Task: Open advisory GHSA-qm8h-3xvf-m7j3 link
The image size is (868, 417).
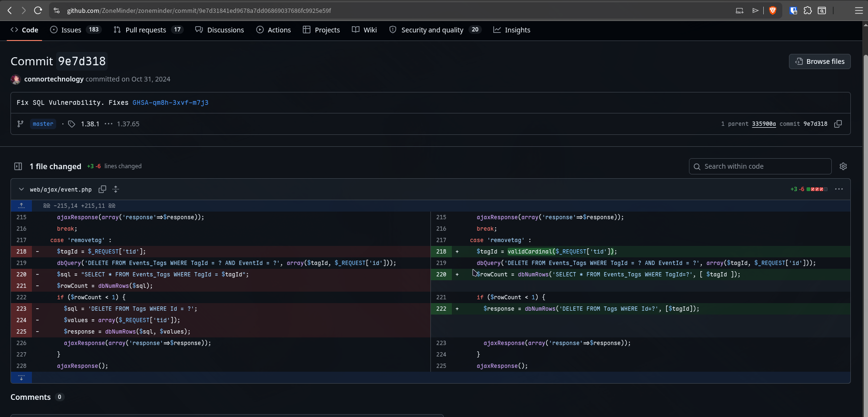Action: coord(170,102)
